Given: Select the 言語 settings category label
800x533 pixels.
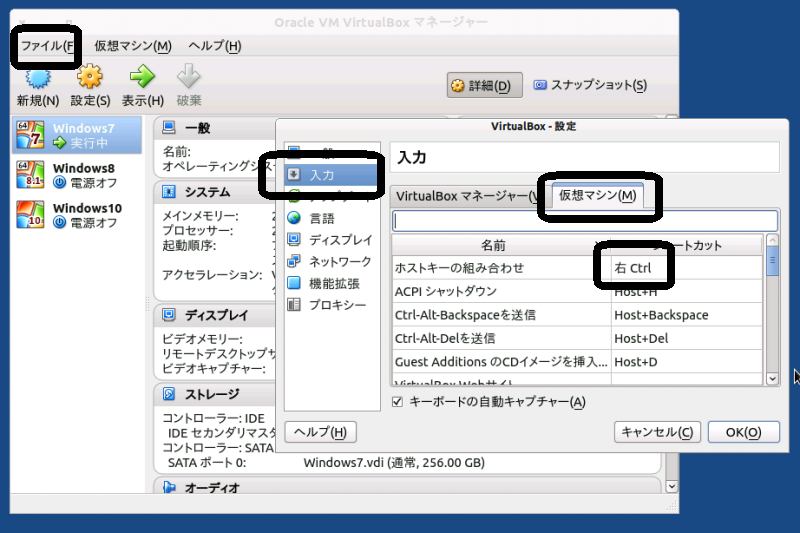Looking at the screenshot, I should (322, 218).
